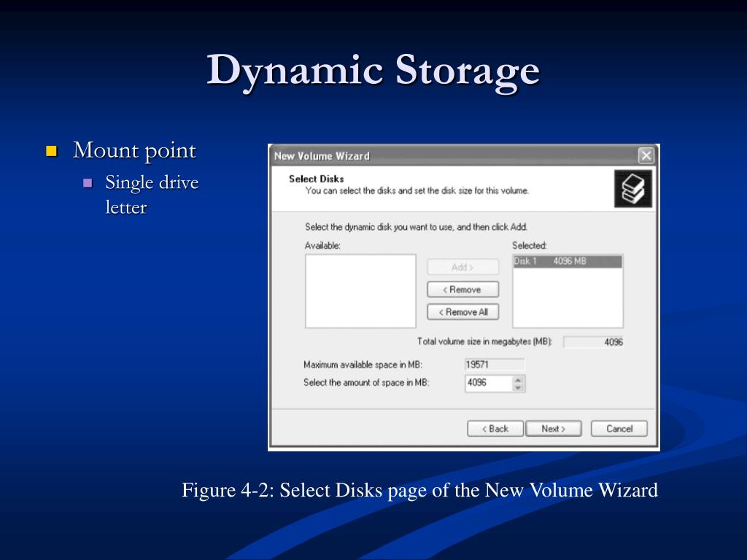Increase the space amount with the up spinner arrow
The width and height of the screenshot is (747, 560).
coord(519,379)
